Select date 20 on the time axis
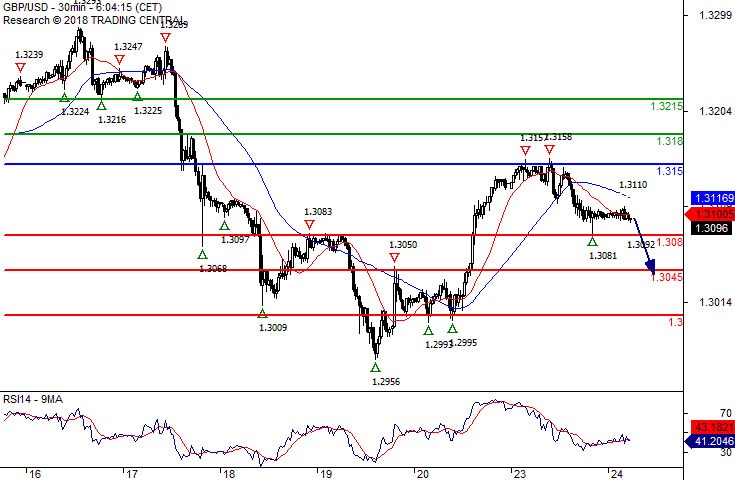The width and height of the screenshot is (735, 480). 422,474
